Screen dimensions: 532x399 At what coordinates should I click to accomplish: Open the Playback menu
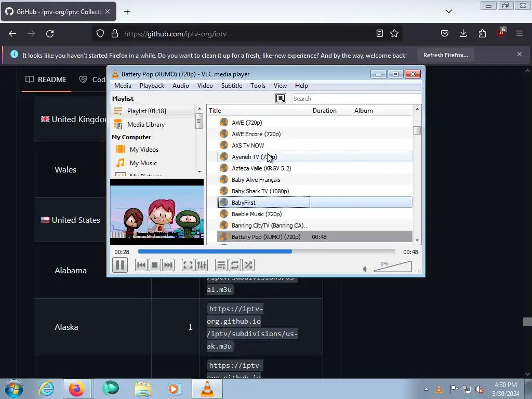152,86
